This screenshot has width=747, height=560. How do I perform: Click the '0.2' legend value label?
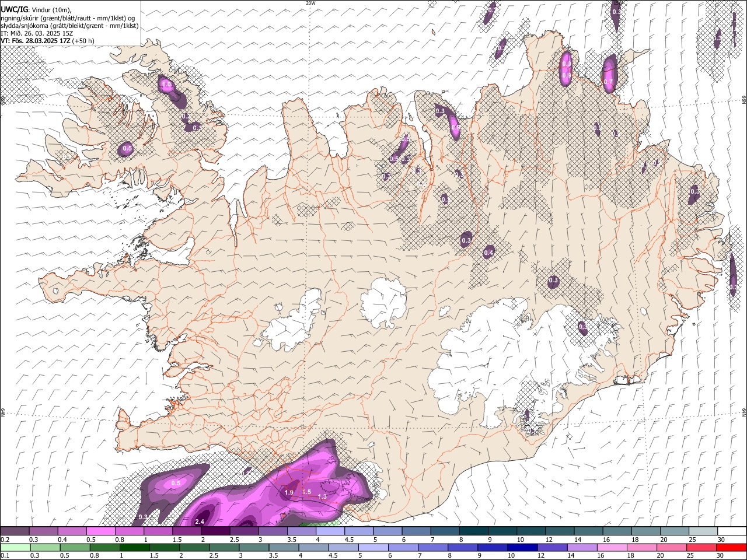pyautogui.click(x=5, y=540)
